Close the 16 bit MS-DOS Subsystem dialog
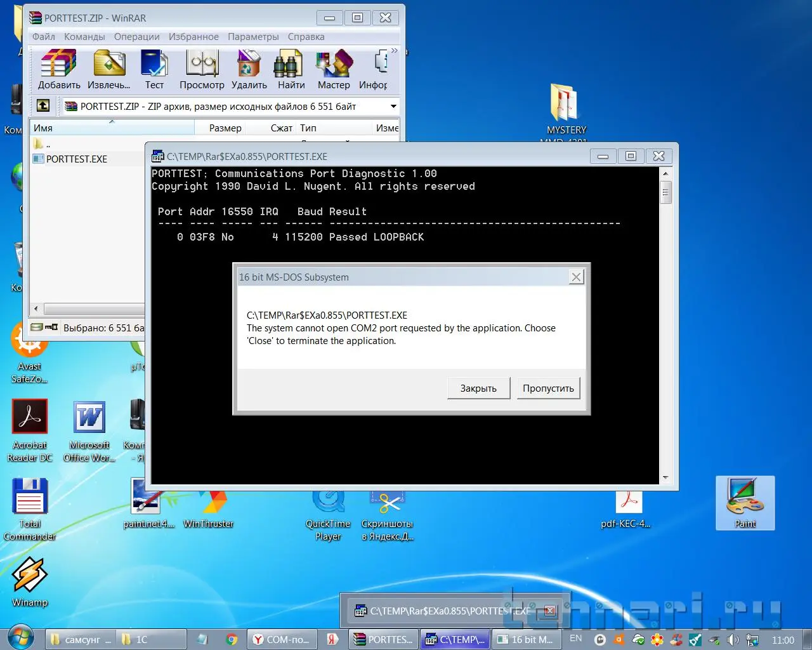This screenshot has width=812, height=650. click(576, 277)
